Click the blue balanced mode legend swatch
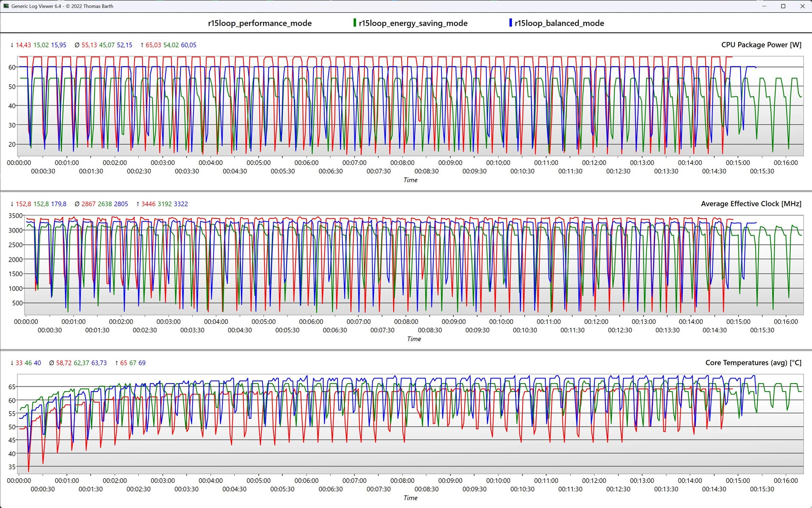812x508 pixels. [x=511, y=23]
